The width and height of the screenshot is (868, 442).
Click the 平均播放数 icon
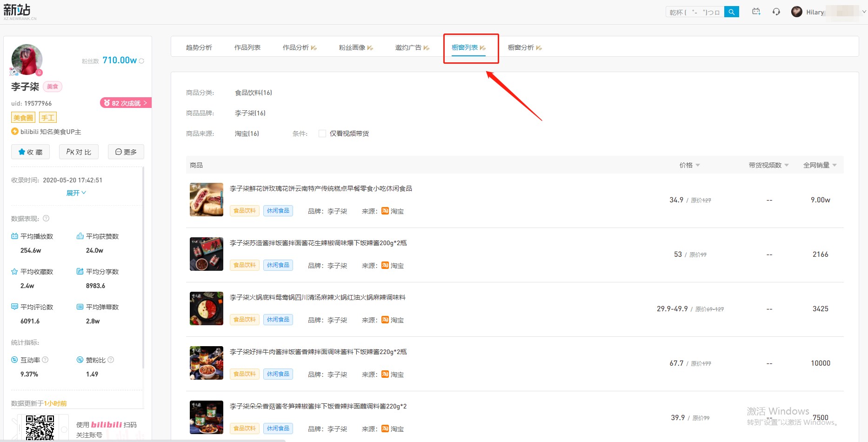[14, 236]
